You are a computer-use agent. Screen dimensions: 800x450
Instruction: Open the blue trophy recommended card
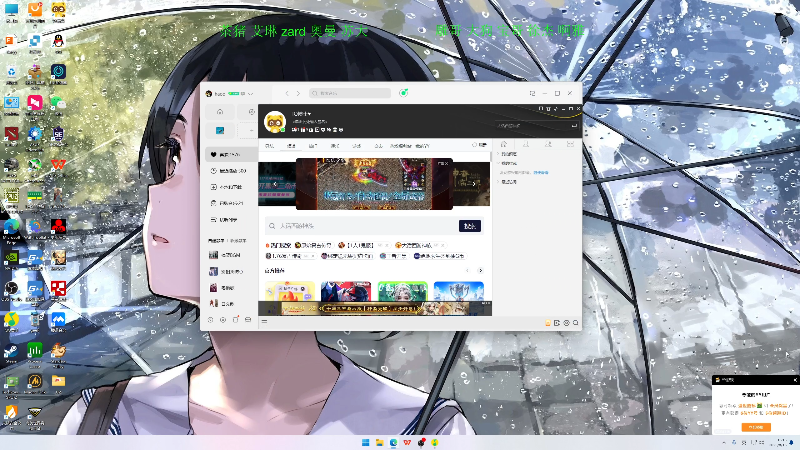coord(459,290)
